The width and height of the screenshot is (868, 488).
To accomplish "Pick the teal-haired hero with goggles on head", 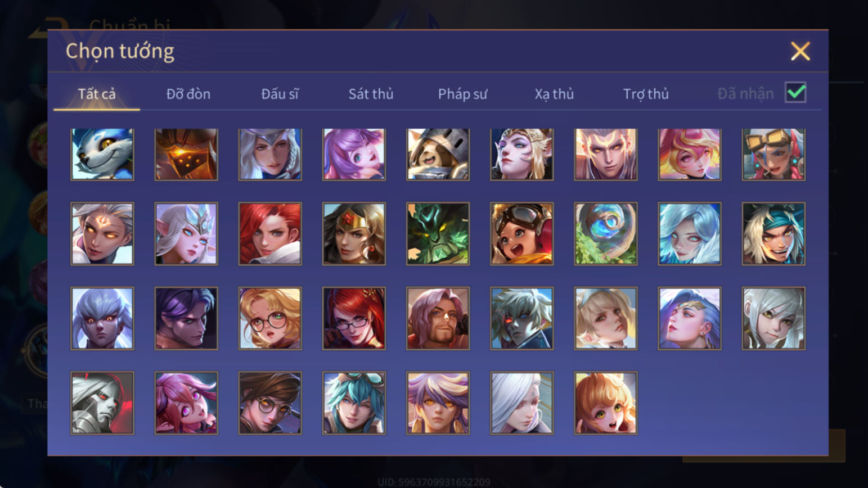I will coord(354,403).
